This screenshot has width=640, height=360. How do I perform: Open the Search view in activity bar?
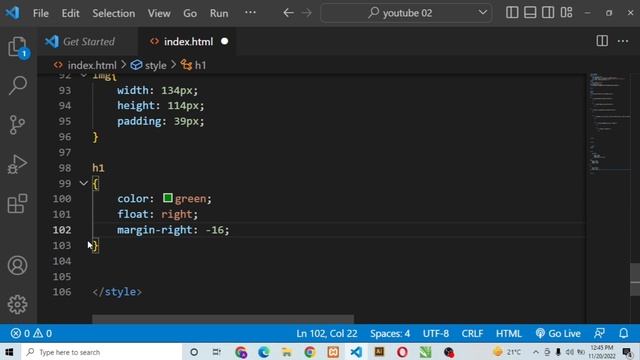click(18, 85)
